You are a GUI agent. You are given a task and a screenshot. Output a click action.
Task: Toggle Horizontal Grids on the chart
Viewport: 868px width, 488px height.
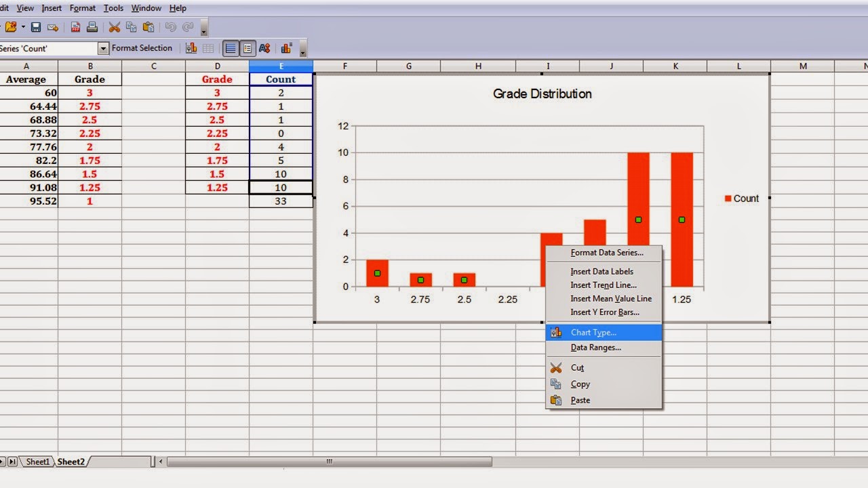tap(230, 48)
